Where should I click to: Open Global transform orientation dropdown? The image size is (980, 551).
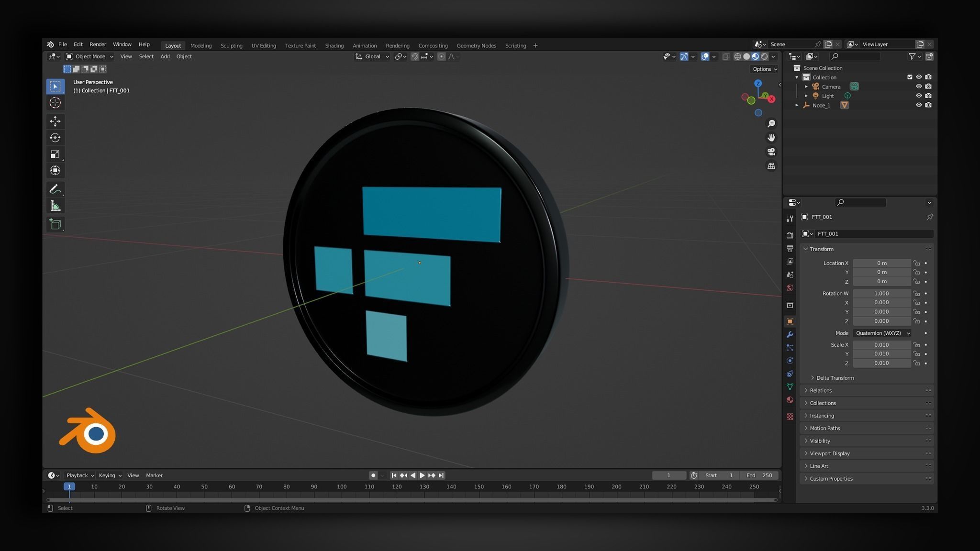pyautogui.click(x=372, y=56)
